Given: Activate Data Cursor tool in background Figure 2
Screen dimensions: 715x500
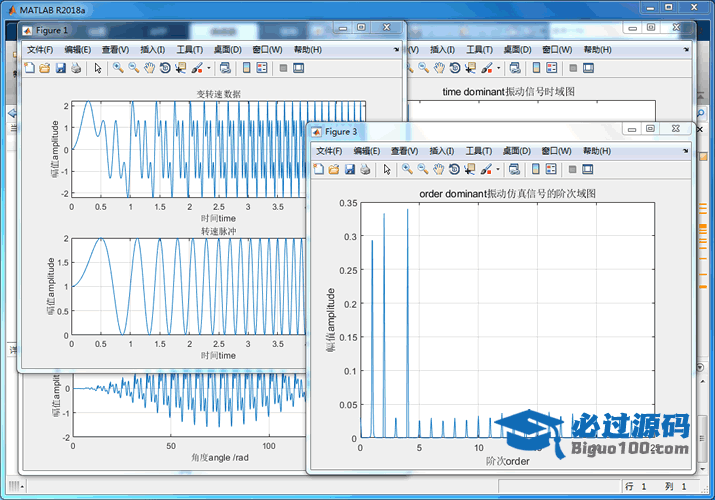Looking at the screenshot, I should (x=470, y=68).
